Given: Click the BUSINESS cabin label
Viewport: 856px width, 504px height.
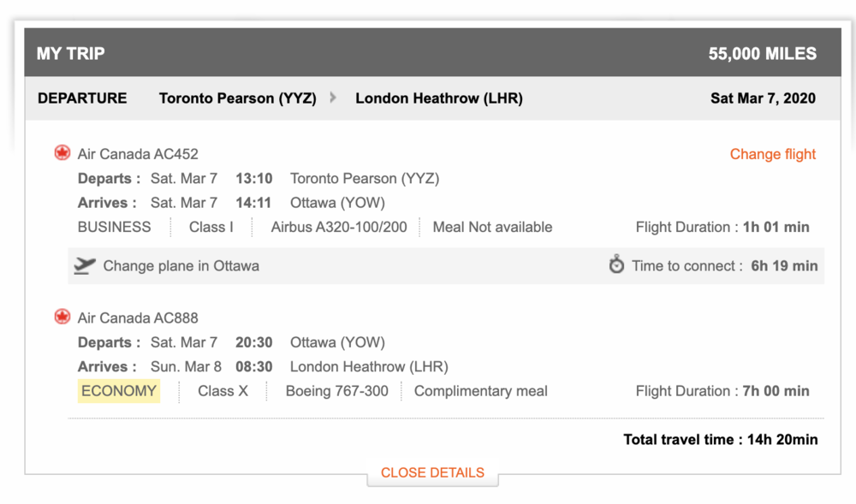Looking at the screenshot, I should click(x=114, y=227).
